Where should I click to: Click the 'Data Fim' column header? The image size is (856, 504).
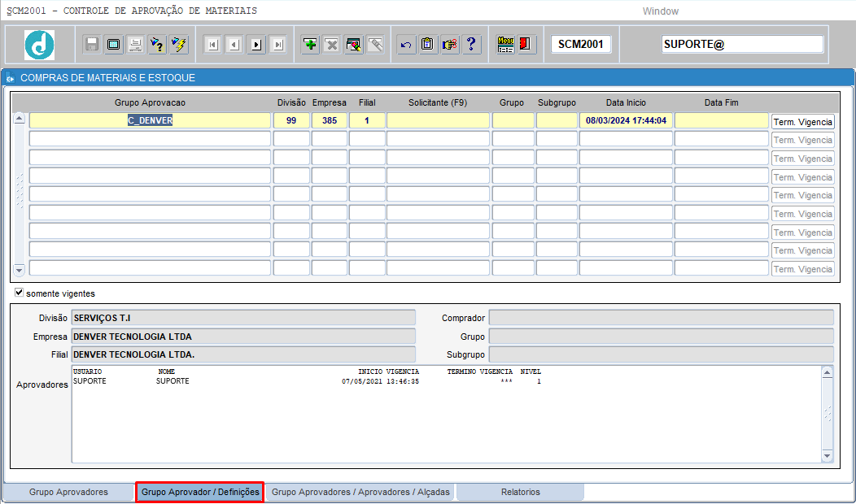tap(722, 102)
